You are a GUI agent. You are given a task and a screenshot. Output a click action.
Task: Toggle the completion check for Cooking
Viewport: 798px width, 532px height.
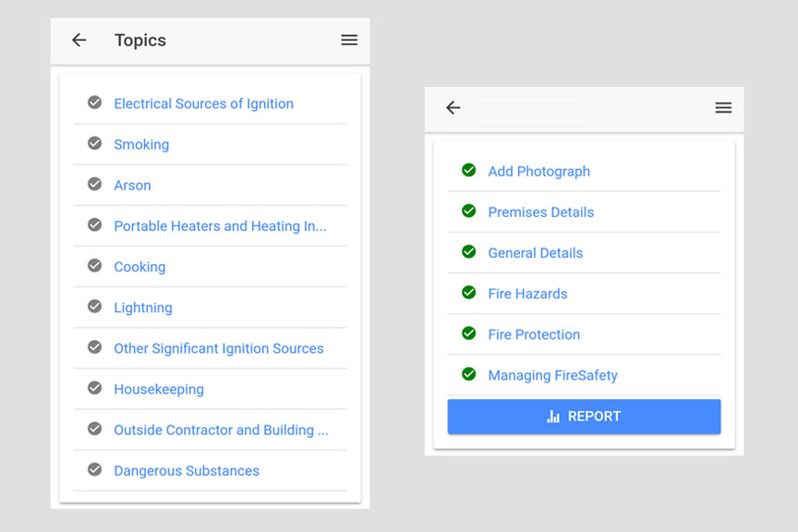click(x=93, y=266)
